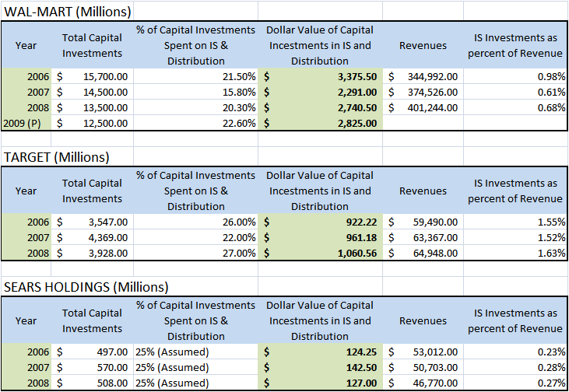Select Sears 2008 dollar value 127.00
The image size is (569, 392).
click(x=320, y=383)
